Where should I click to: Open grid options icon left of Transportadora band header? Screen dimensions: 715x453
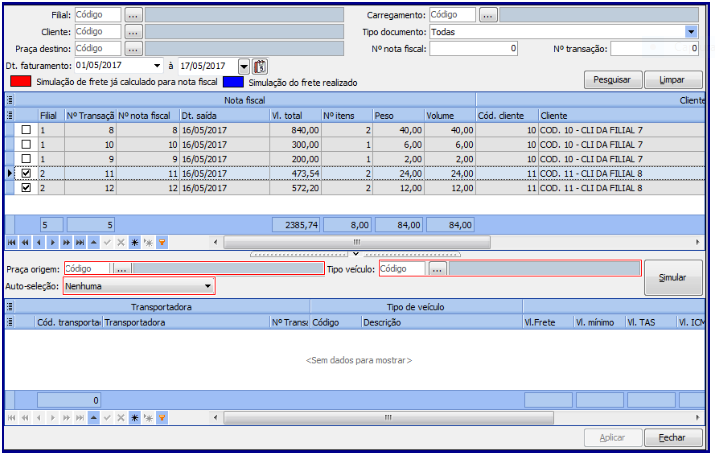(10, 307)
